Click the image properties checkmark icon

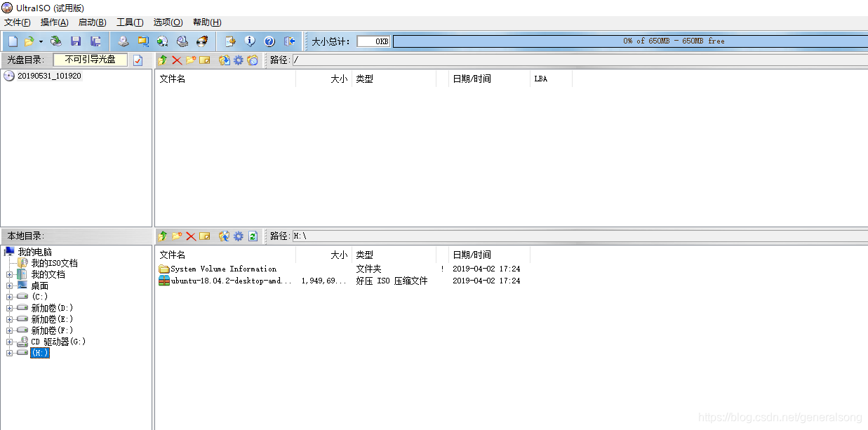pyautogui.click(x=138, y=60)
